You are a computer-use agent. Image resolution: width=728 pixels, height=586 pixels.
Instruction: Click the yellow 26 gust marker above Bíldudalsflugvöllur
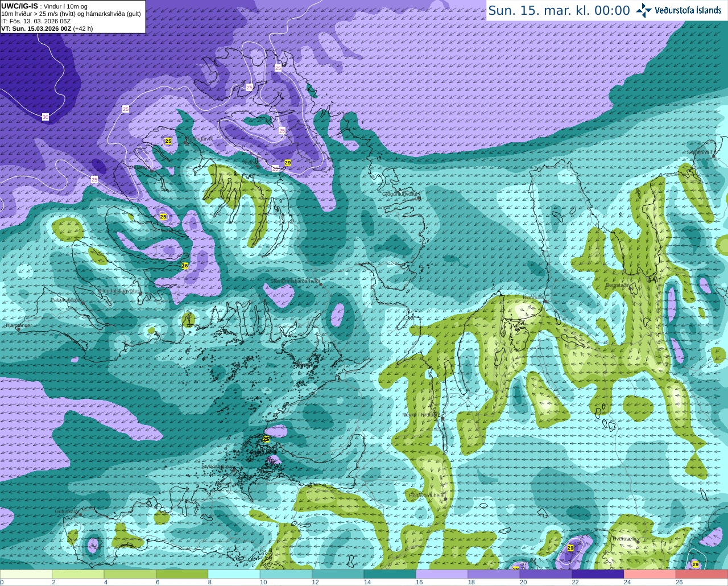[185, 266]
